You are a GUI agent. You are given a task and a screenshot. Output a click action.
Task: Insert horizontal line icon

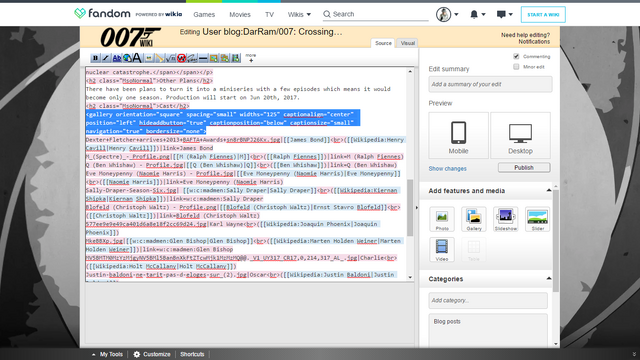[203, 58]
